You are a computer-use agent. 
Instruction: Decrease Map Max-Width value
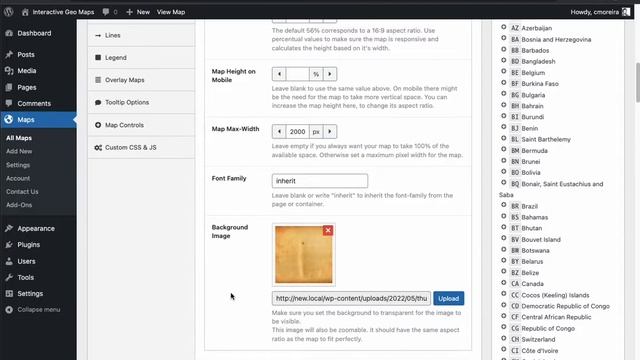pos(279,131)
